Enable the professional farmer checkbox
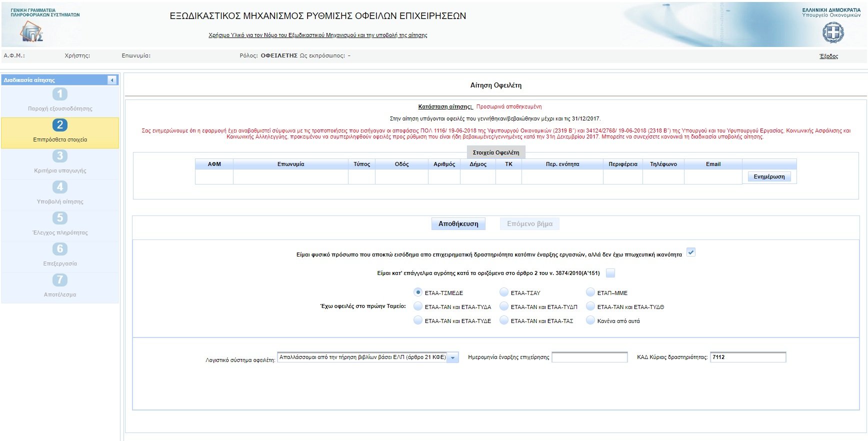868x441 pixels. [610, 273]
